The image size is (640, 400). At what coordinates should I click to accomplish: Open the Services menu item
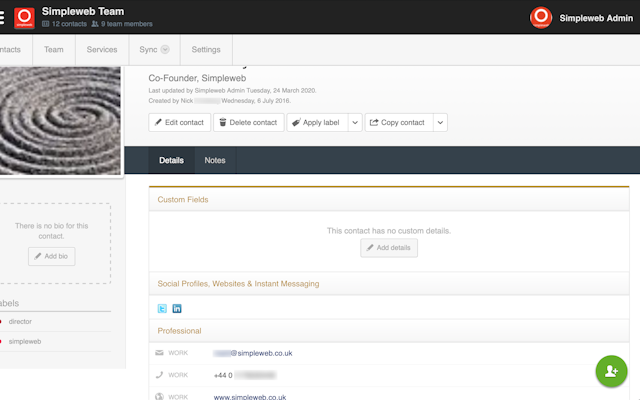click(102, 49)
